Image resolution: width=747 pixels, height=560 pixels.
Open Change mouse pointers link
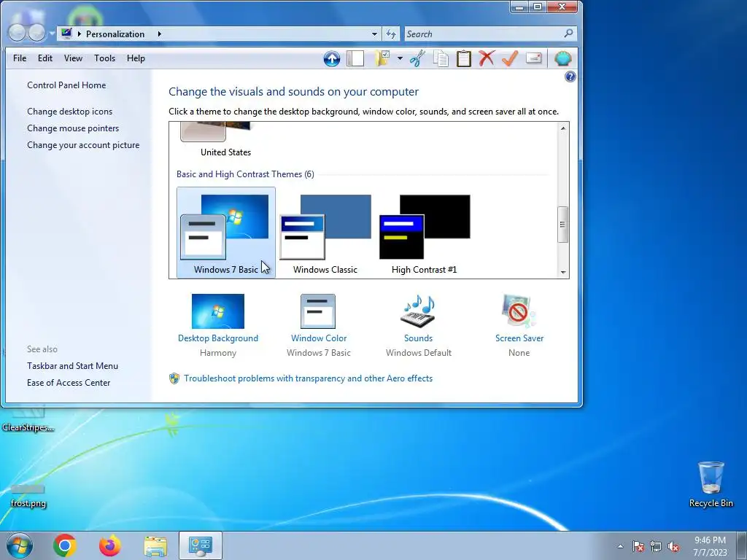(73, 128)
